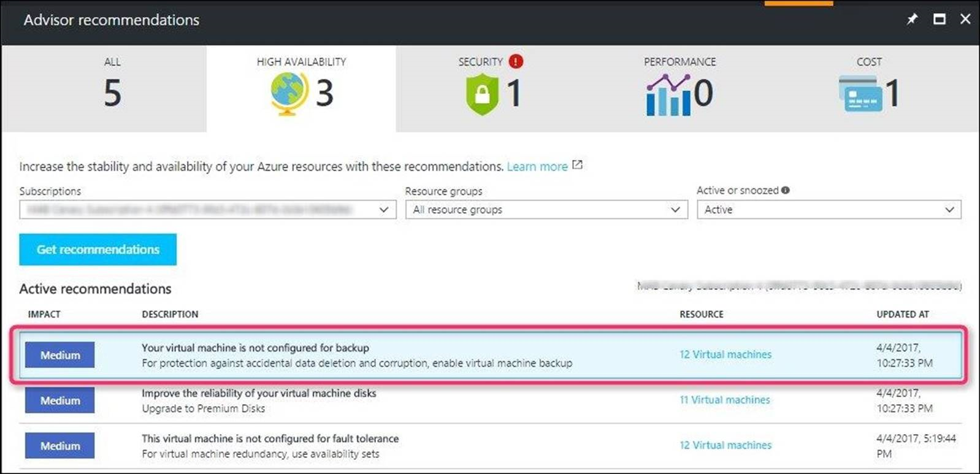Viewport: 980px width, 474px height.
Task: Click the Cost credit card icon
Action: 860,93
